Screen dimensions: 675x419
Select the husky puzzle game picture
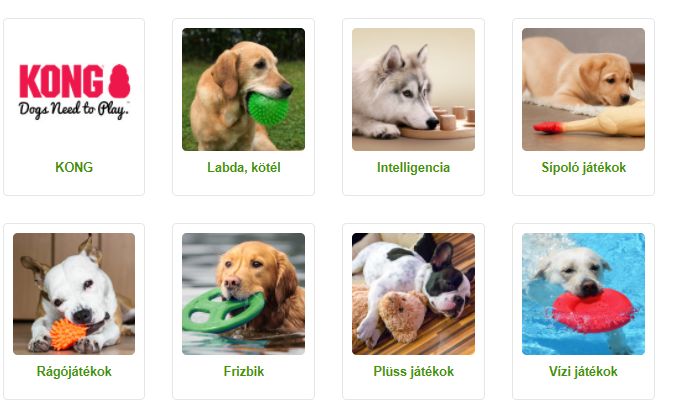[x=413, y=90]
